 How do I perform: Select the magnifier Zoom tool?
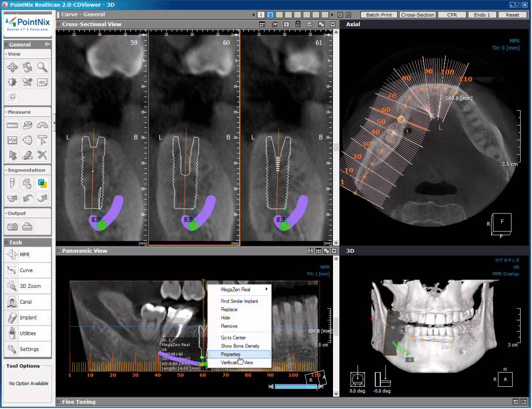(43, 67)
